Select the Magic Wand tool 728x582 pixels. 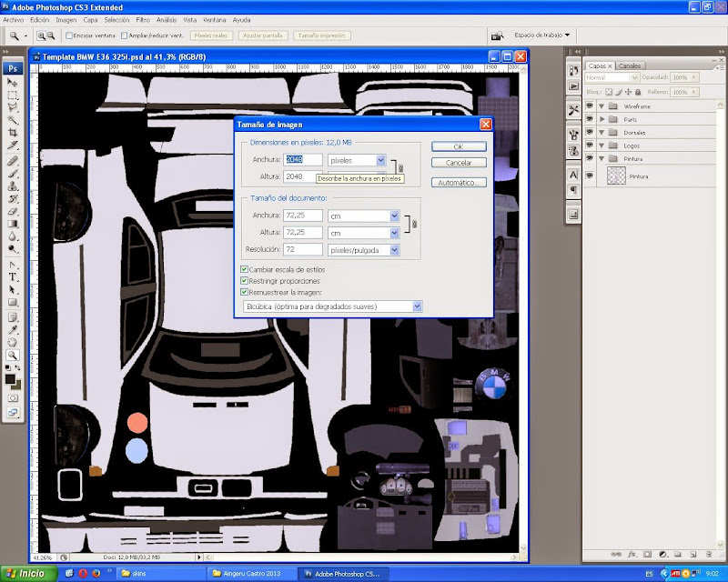(13, 120)
